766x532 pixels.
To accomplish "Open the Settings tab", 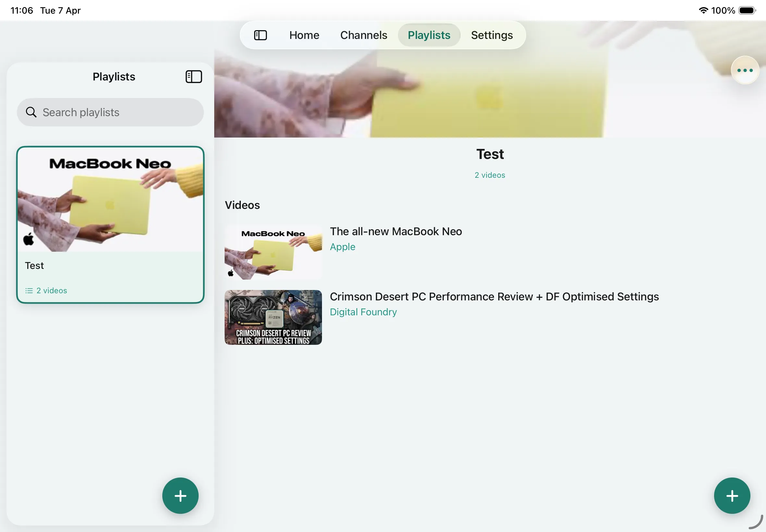I will [491, 35].
